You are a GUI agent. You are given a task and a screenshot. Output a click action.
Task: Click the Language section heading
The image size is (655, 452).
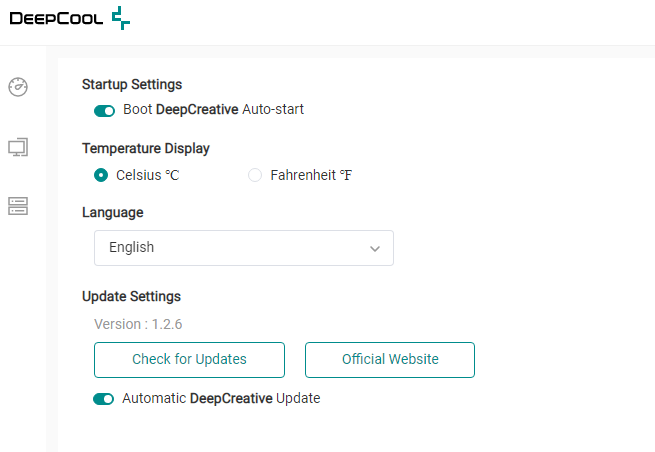coord(112,212)
